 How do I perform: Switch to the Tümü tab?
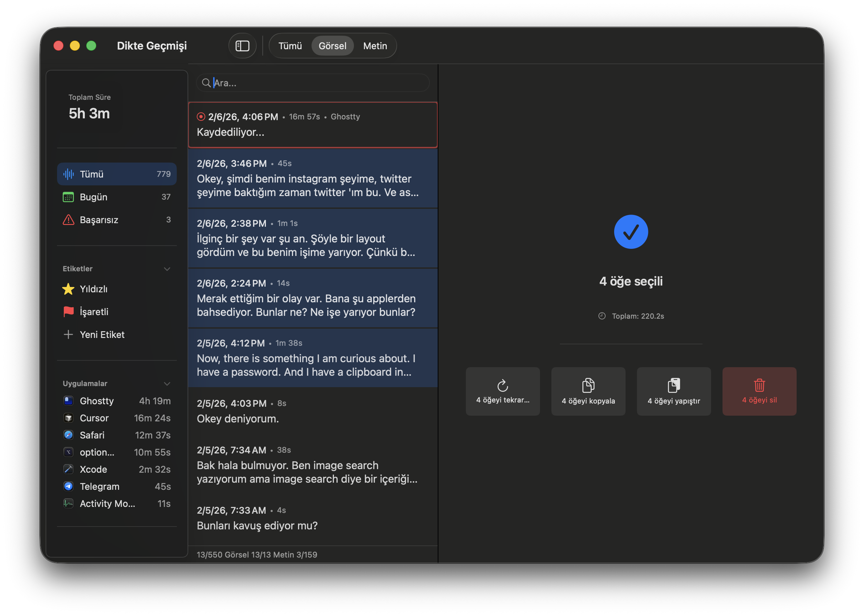click(290, 46)
